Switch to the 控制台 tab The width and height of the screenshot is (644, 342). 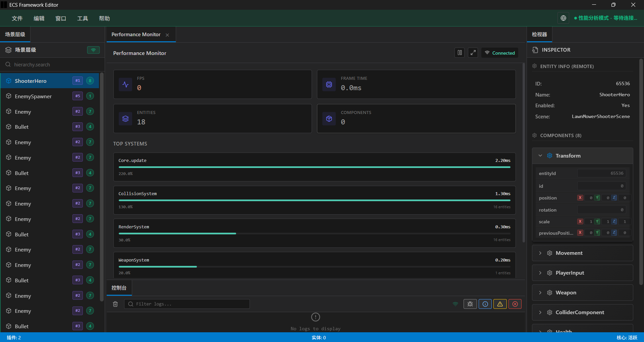(x=119, y=288)
